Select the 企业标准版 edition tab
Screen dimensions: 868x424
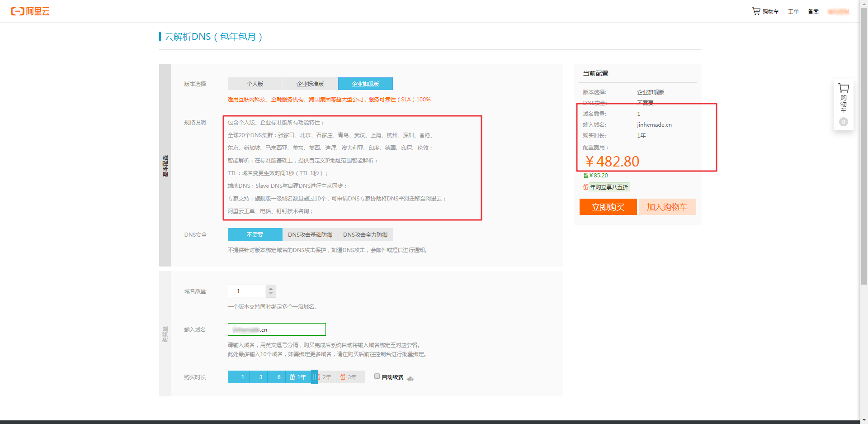pyautogui.click(x=310, y=84)
